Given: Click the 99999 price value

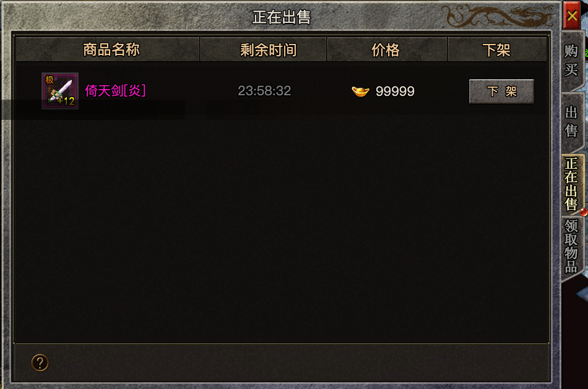Looking at the screenshot, I should pyautogui.click(x=395, y=91).
